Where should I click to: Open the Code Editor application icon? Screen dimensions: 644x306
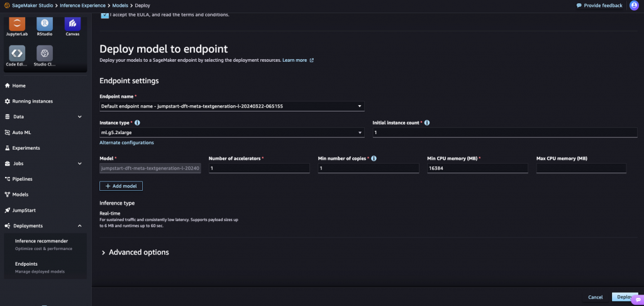click(x=17, y=53)
